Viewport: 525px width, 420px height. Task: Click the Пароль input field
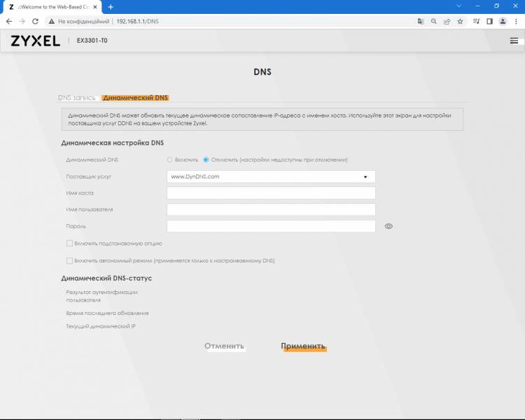pos(271,226)
